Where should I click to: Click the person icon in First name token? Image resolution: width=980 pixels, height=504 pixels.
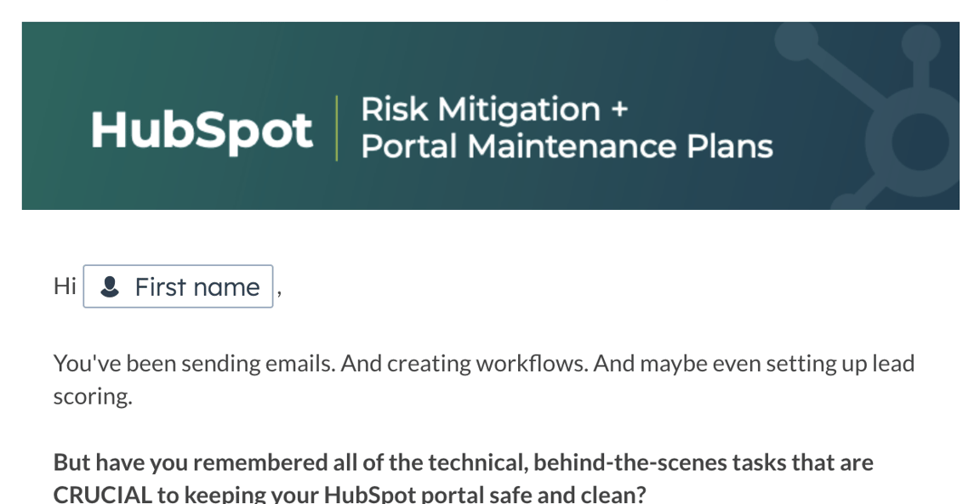pos(109,287)
